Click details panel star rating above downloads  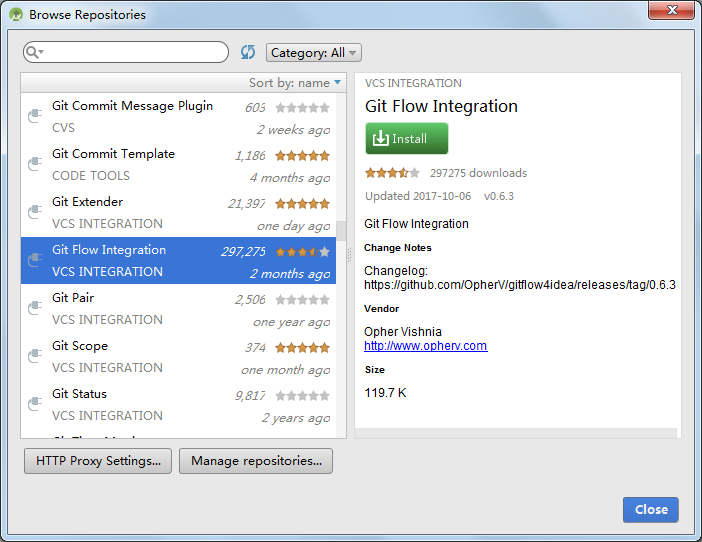coord(393,172)
